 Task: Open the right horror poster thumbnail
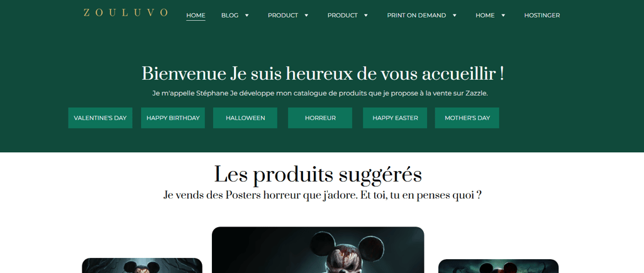(x=498, y=266)
